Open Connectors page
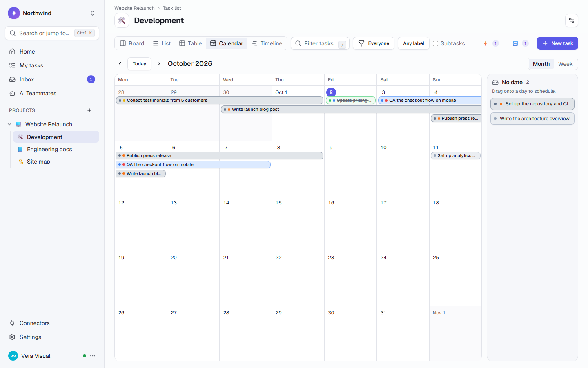Viewport: 588px width, 368px height. click(52, 323)
